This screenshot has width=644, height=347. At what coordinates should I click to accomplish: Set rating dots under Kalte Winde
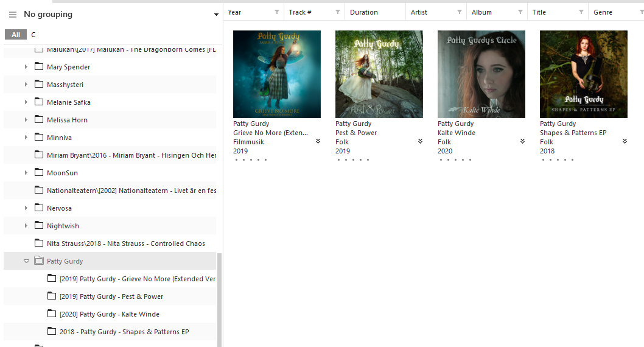pos(455,159)
